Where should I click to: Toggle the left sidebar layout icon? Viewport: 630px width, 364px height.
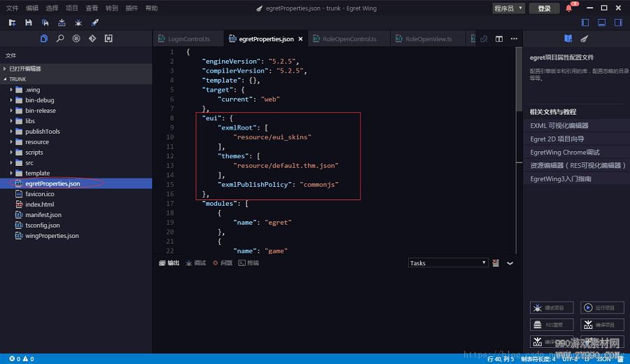pos(585,22)
